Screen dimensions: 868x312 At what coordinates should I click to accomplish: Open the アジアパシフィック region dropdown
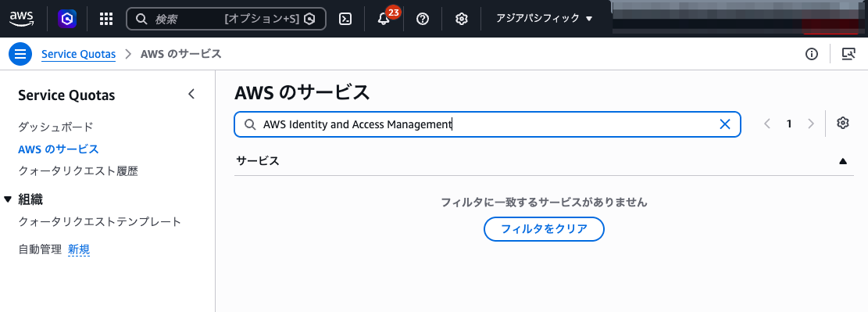545,19
